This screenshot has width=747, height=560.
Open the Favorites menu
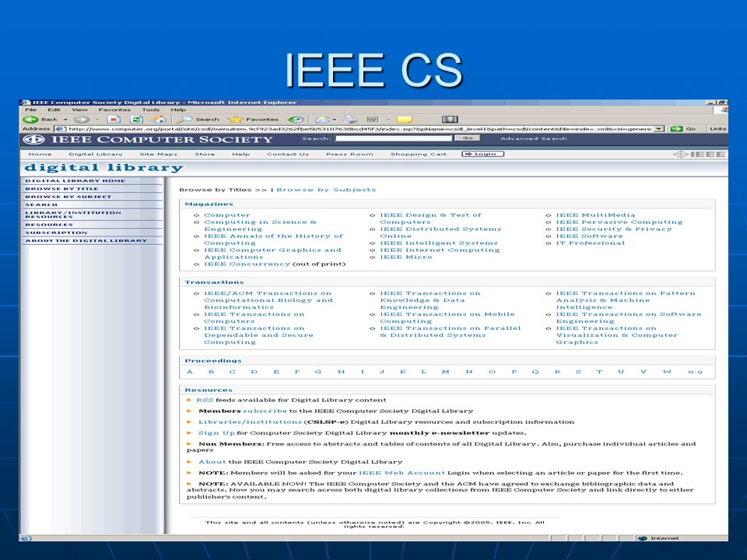point(114,110)
